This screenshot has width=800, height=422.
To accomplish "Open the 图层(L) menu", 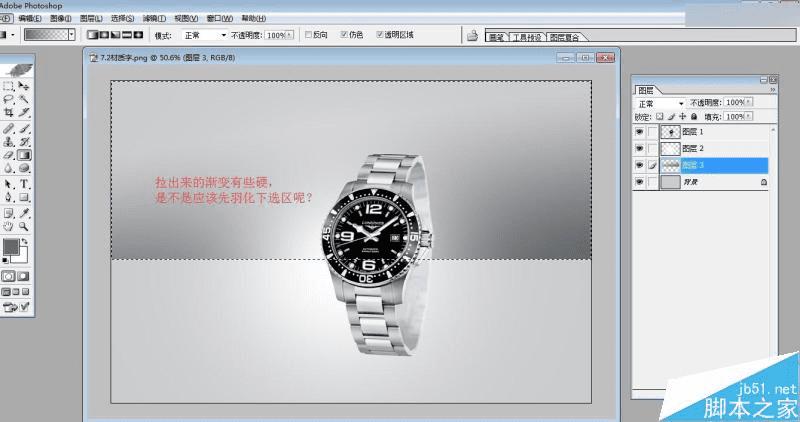I will pyautogui.click(x=91, y=18).
